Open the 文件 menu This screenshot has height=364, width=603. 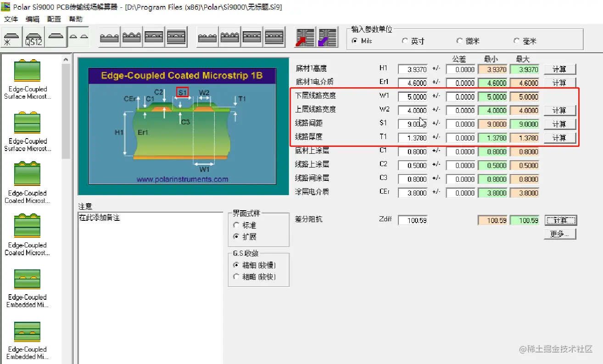(11, 19)
